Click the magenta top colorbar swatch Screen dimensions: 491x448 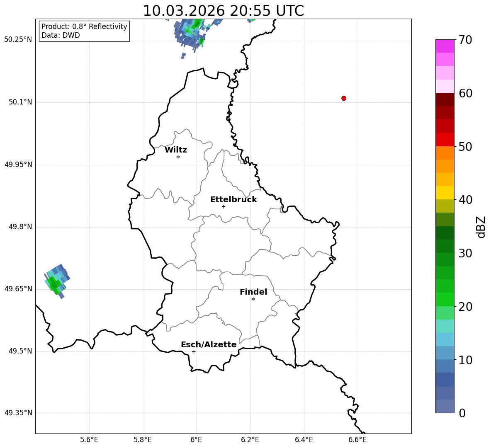pos(445,46)
